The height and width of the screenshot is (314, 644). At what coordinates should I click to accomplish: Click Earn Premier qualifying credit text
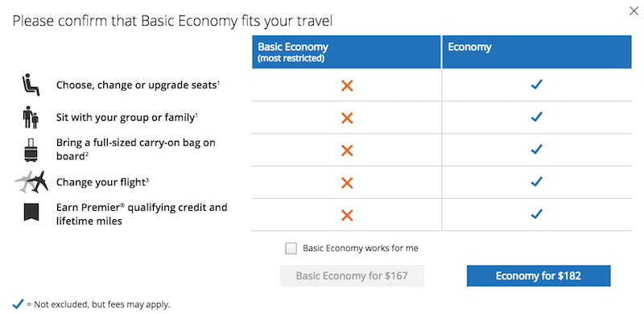142,214
